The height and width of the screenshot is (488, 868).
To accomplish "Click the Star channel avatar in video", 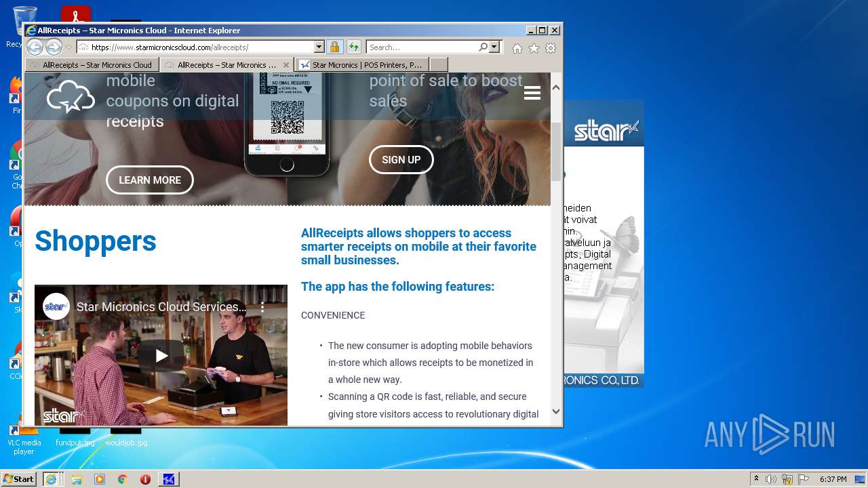I will click(56, 306).
